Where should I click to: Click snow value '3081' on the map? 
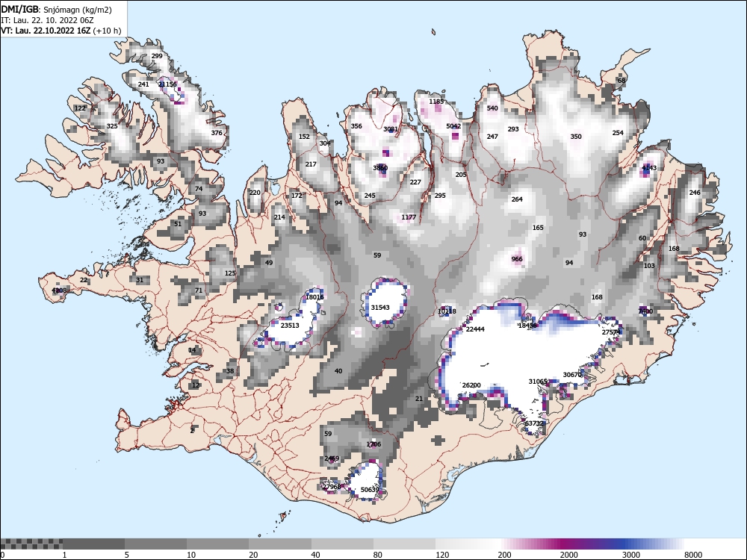[391, 129]
